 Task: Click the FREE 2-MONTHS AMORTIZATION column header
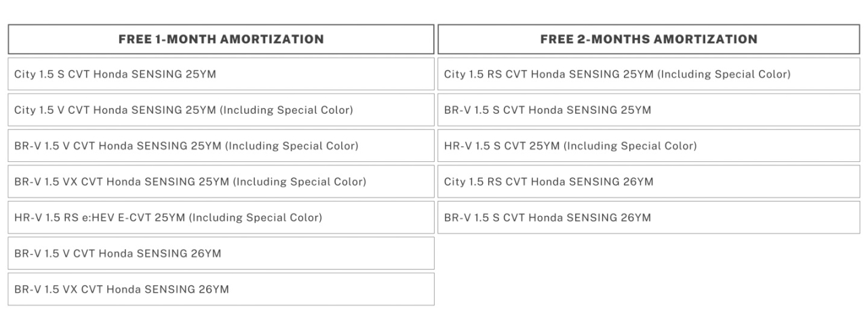[x=649, y=39]
